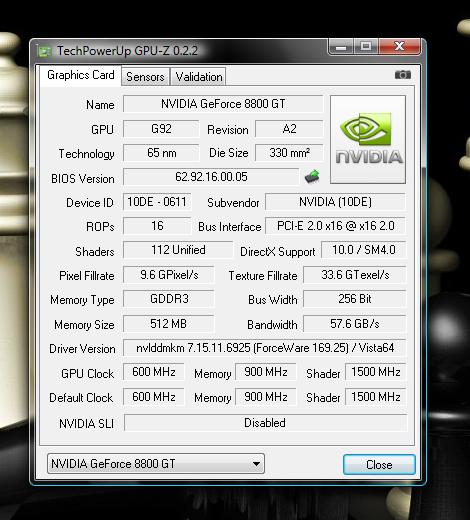Click the Bus Width field 256 Bit
Screen dimensions: 470x520
tap(355, 299)
